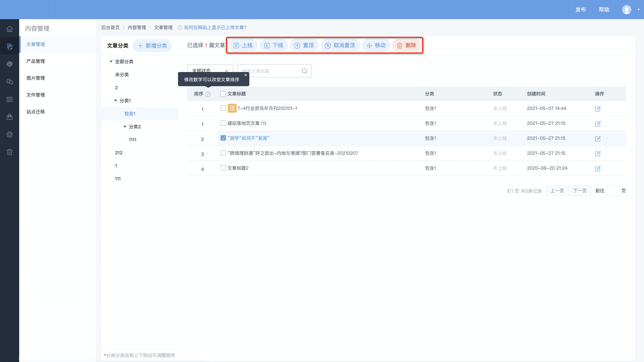Click the 下线 take-offline button
644x362 pixels.
(274, 45)
